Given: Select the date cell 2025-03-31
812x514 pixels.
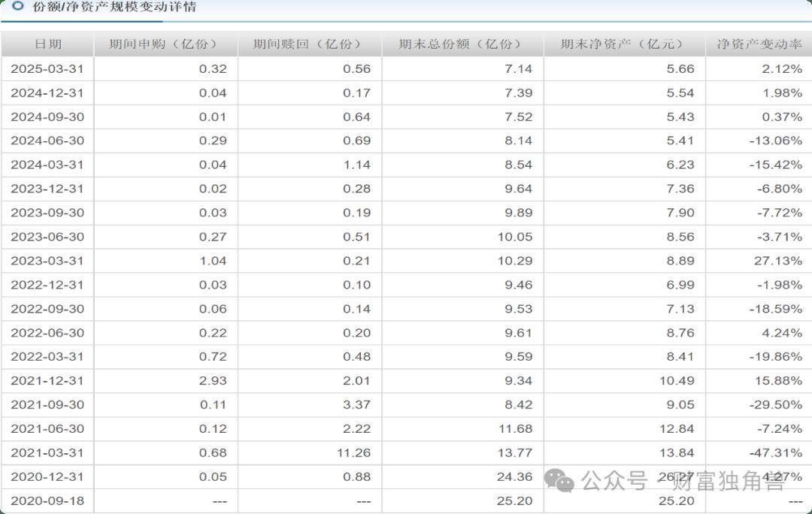Looking at the screenshot, I should pyautogui.click(x=47, y=69).
